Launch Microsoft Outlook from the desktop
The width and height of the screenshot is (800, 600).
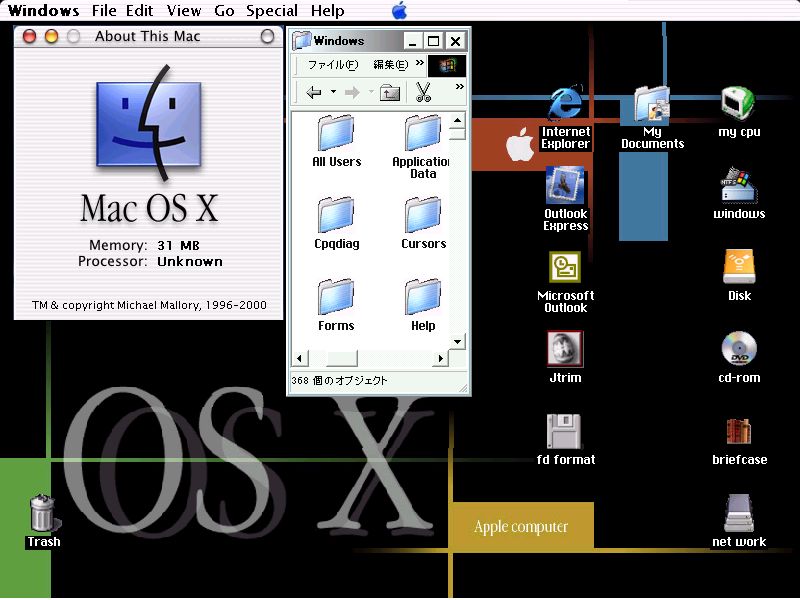tap(565, 267)
